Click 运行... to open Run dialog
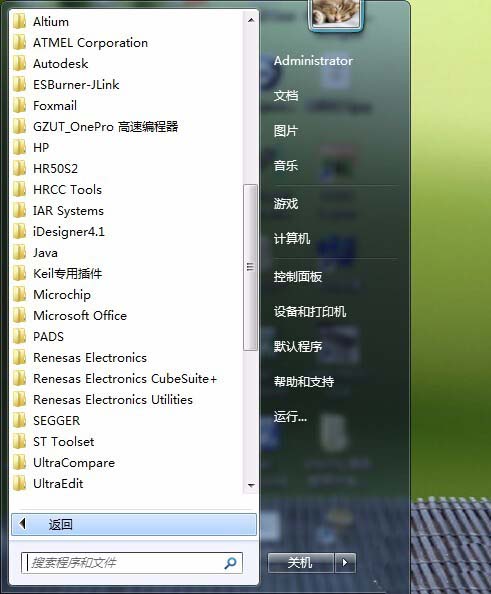 pos(290,417)
